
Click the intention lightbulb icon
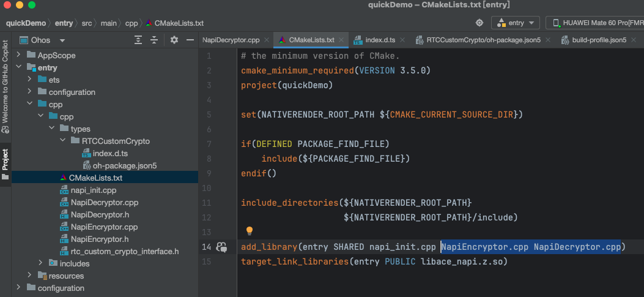tap(250, 231)
